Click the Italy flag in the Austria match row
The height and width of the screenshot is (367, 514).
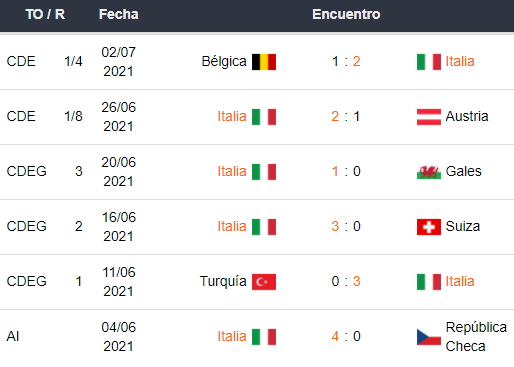pos(264,117)
